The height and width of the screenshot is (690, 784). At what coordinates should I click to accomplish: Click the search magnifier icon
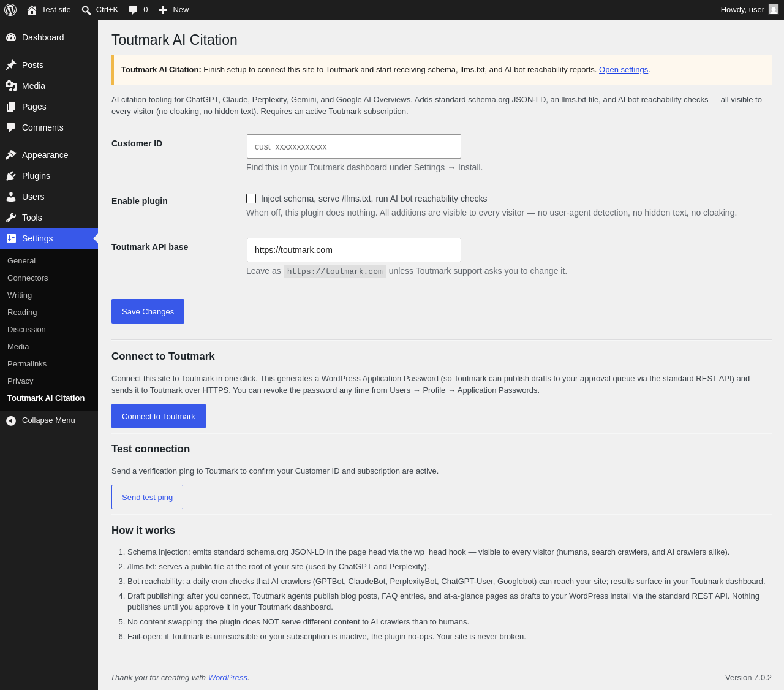pos(86,10)
